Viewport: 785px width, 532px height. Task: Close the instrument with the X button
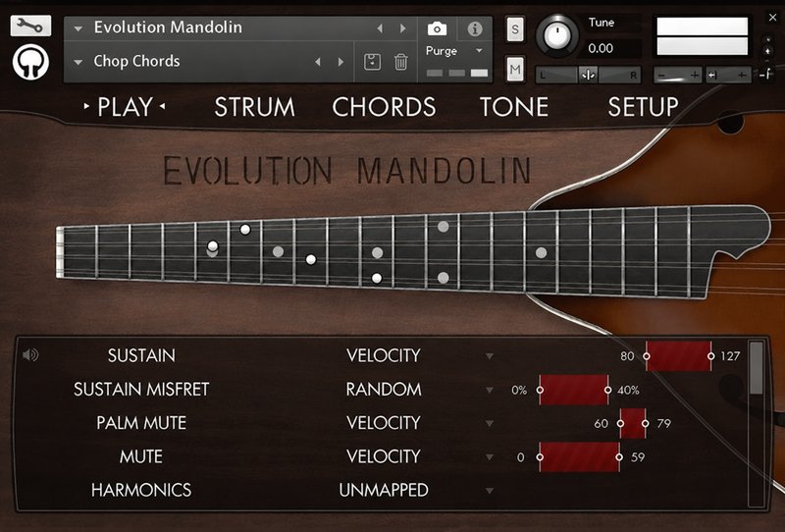coord(772,18)
